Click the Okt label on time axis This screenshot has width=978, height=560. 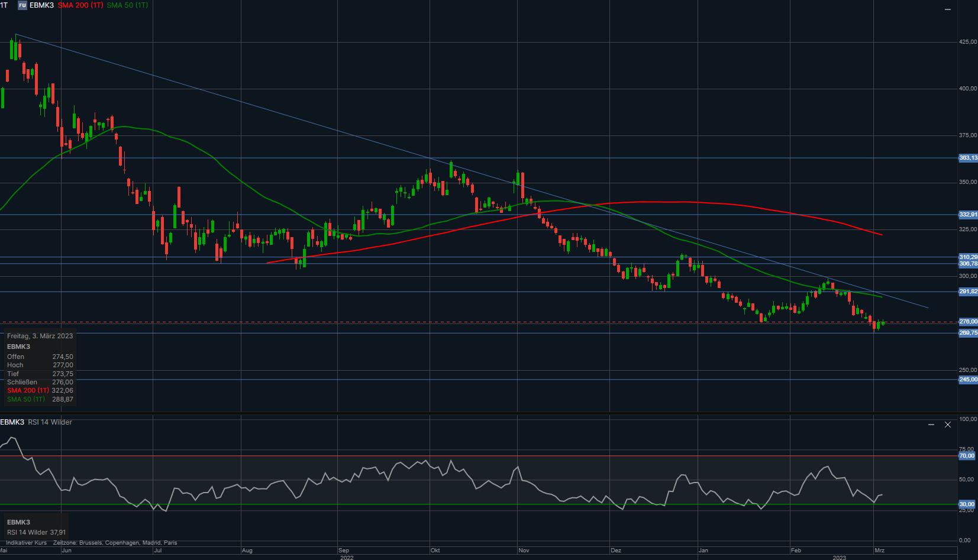click(435, 551)
